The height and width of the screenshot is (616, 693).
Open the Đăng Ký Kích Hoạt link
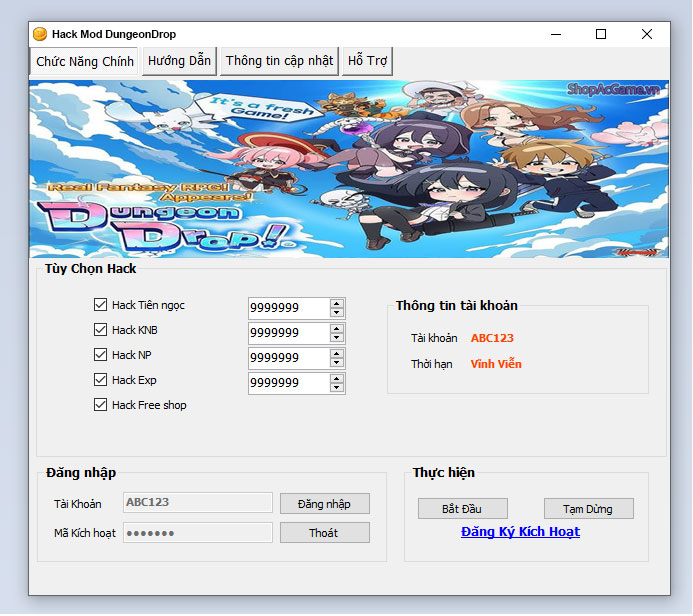(520, 532)
